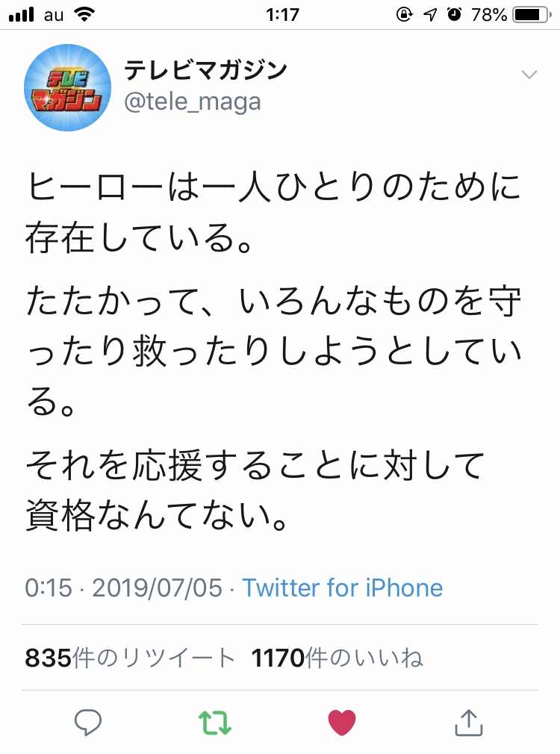Open the tweet options chevron menu
Screen dimensions: 560x754
tap(529, 74)
